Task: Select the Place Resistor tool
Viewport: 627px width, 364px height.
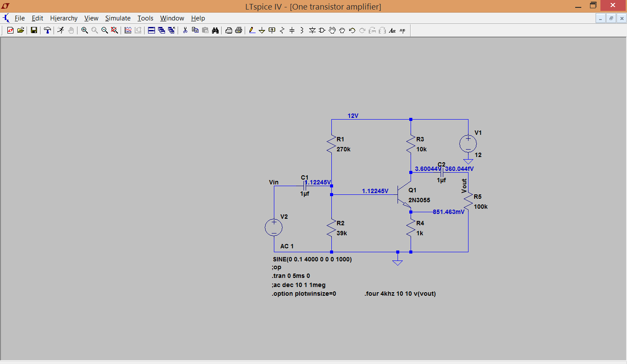Action: [x=282, y=30]
